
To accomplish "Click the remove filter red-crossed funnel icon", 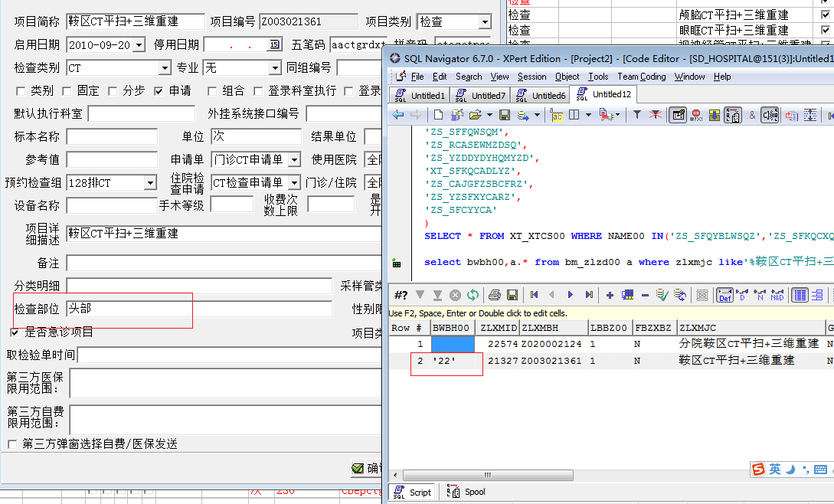I will click(656, 114).
